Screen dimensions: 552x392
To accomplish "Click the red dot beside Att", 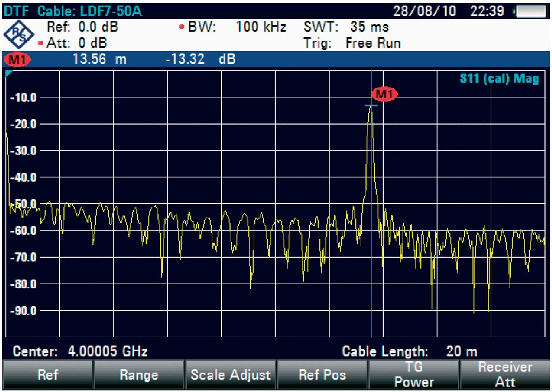I will (x=41, y=43).
